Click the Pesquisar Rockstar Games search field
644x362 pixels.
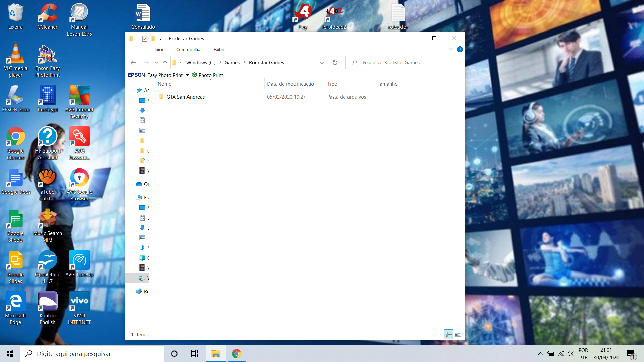pos(402,63)
